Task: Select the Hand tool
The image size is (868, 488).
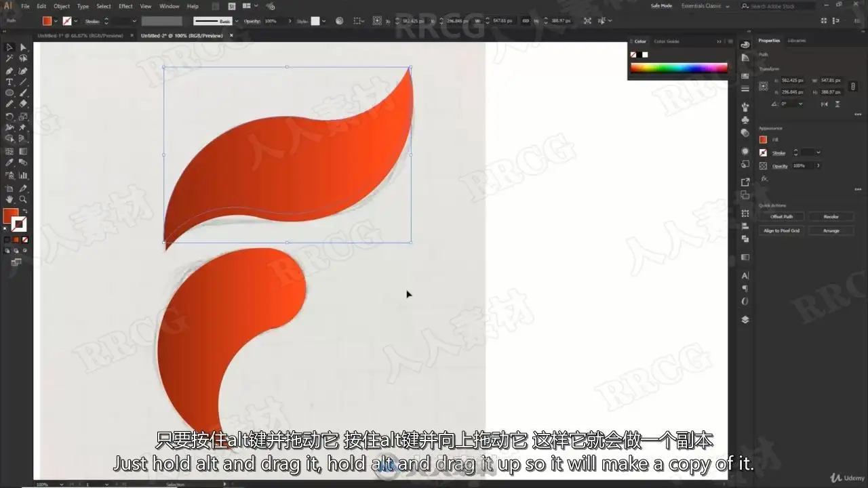Action: click(9, 199)
